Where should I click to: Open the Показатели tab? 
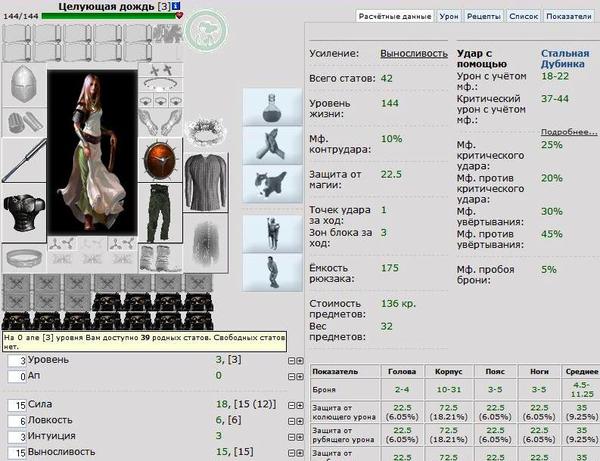pyautogui.click(x=569, y=16)
